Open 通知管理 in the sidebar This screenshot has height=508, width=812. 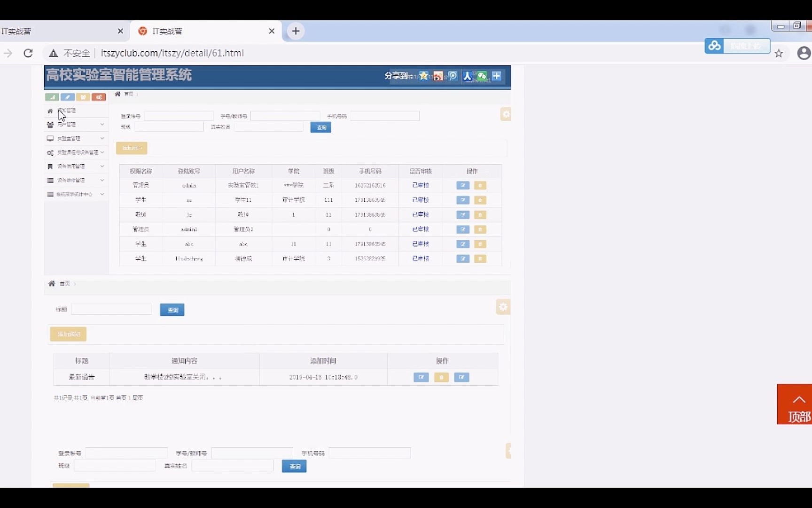(x=66, y=111)
